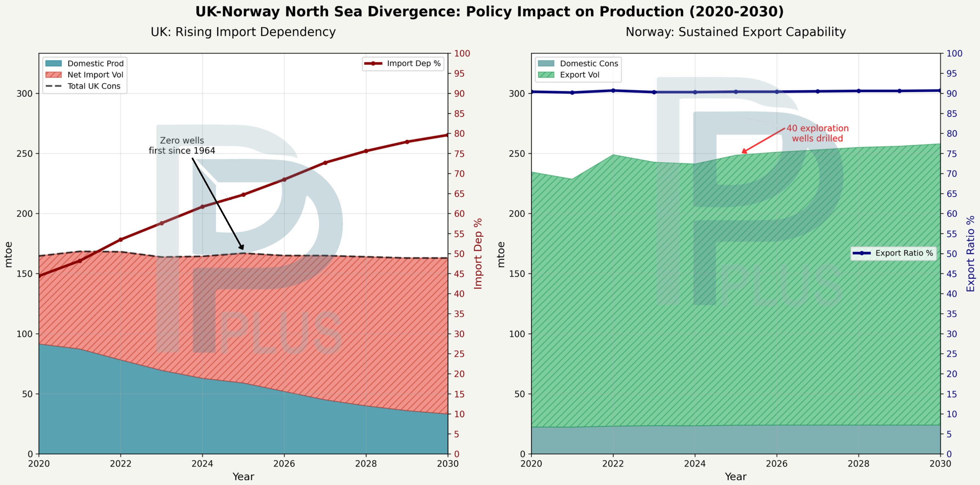Viewport: 980px width, 485px height.
Task: Click the 2022 Export Ratio data point
Action: [613, 91]
